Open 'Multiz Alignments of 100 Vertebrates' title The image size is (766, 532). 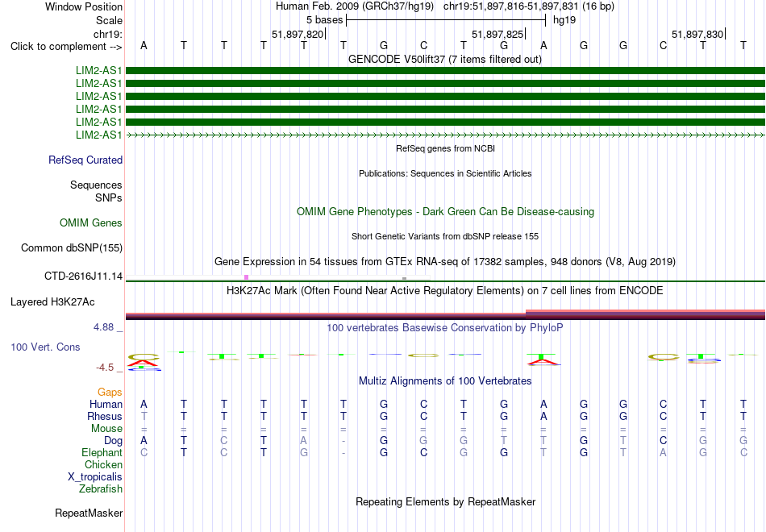445,381
